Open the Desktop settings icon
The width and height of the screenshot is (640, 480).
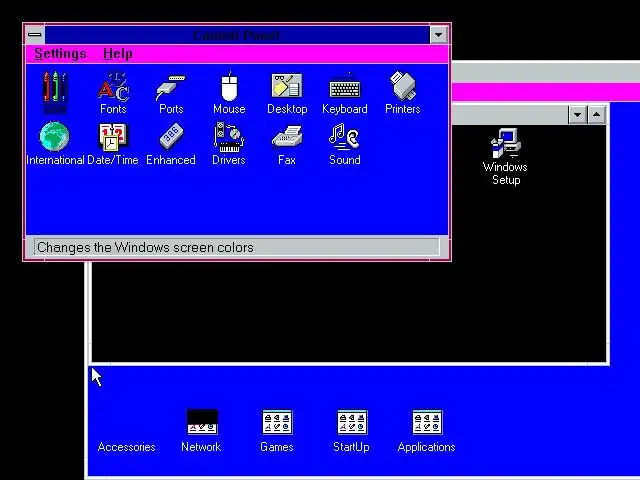click(x=287, y=86)
